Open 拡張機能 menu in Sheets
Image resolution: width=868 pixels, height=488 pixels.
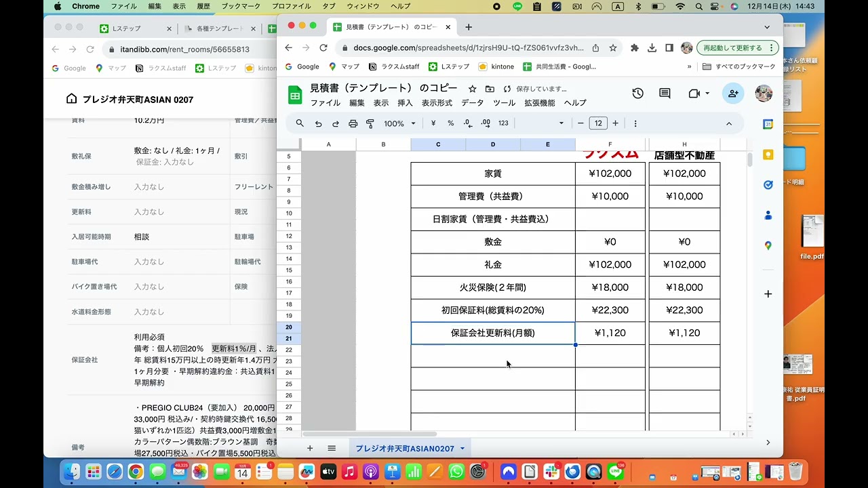pyautogui.click(x=540, y=103)
